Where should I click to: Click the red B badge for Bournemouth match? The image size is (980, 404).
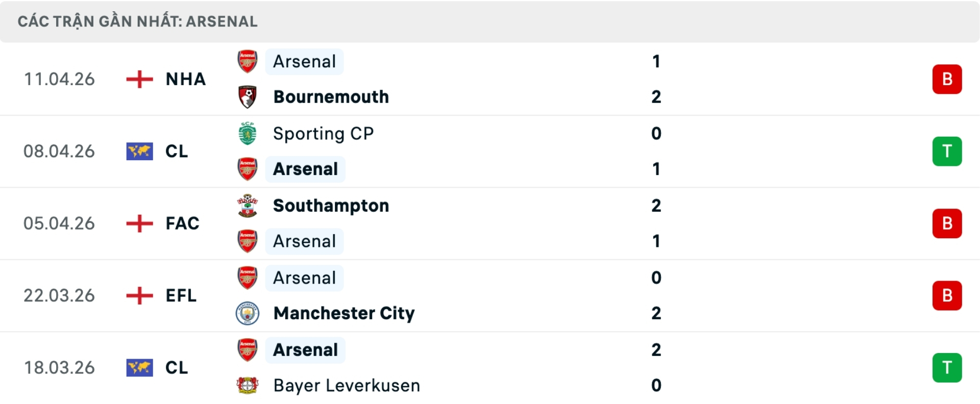pyautogui.click(x=947, y=80)
